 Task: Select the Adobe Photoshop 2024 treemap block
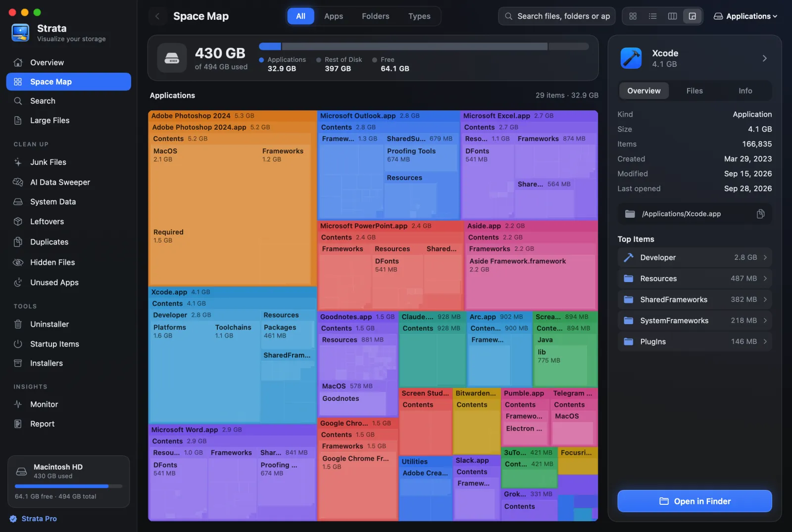[x=232, y=198]
